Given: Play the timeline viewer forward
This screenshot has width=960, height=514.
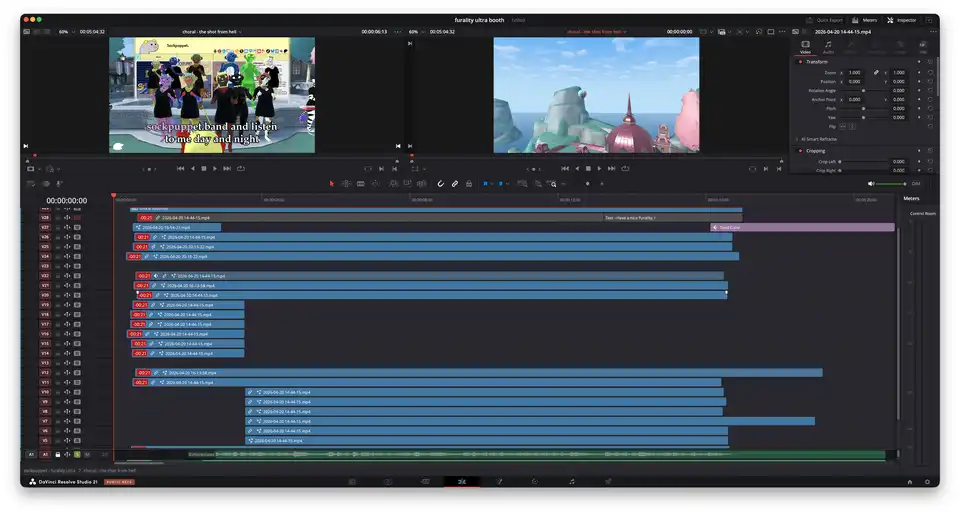Looking at the screenshot, I should tap(599, 168).
